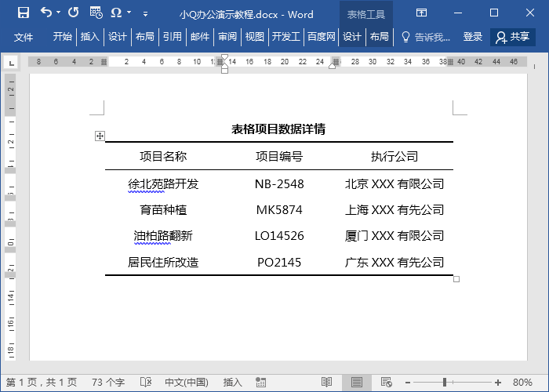Click the 登录 sign-in link
Image resolution: width=549 pixels, height=392 pixels.
[473, 37]
